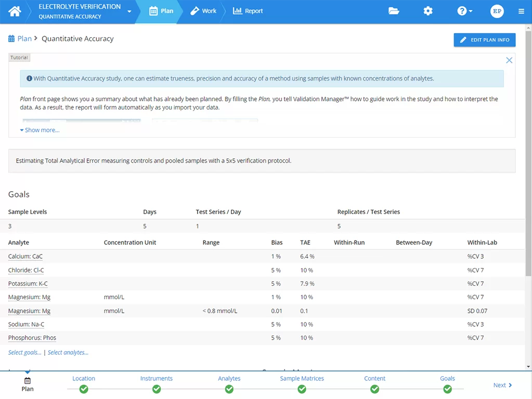Screen dimensions: 532x399
Task: Open the help question mark menu
Action: [x=464, y=11]
